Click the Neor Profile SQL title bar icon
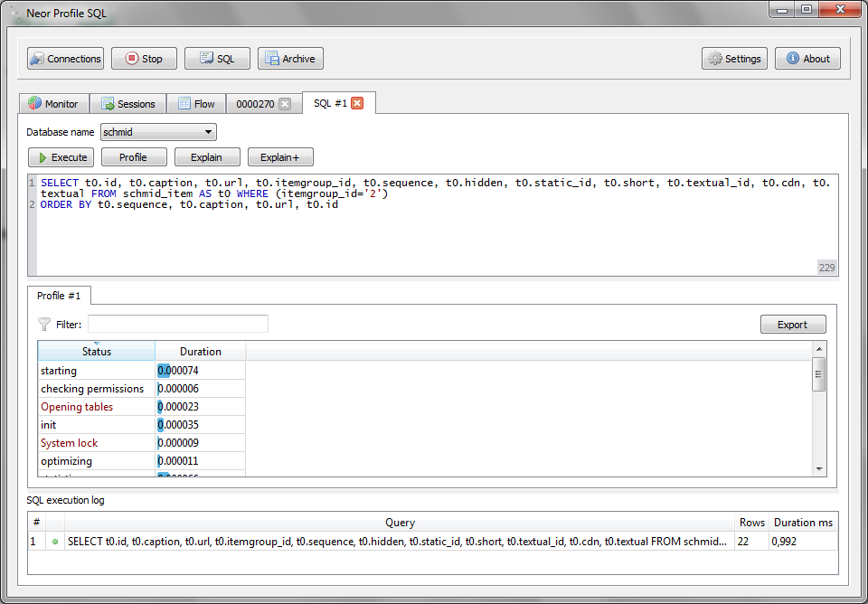Viewport: 868px width, 604px height. click(x=15, y=13)
